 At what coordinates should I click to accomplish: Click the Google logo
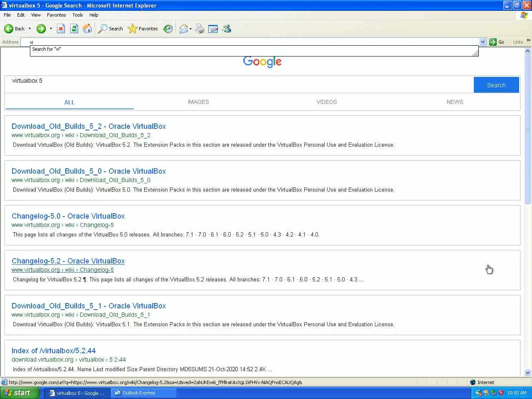tap(262, 62)
